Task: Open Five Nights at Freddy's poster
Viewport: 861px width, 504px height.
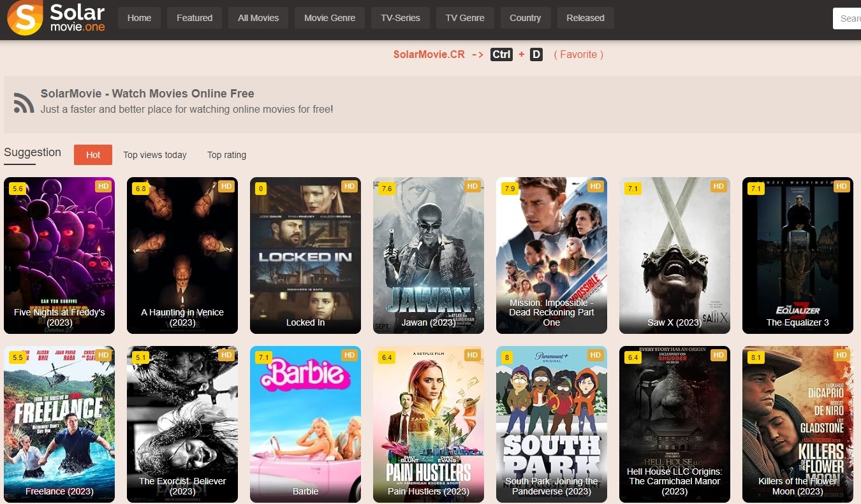Action: [x=59, y=256]
